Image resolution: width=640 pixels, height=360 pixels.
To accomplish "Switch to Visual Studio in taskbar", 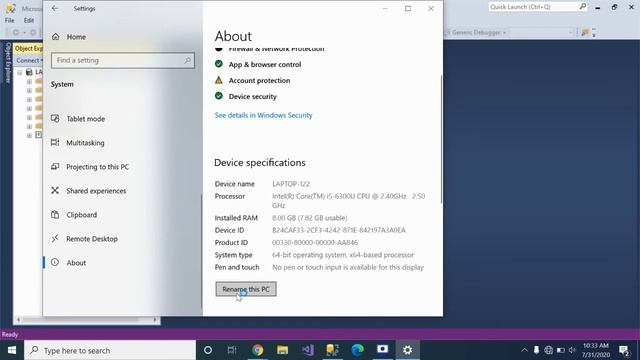I will pos(308,350).
